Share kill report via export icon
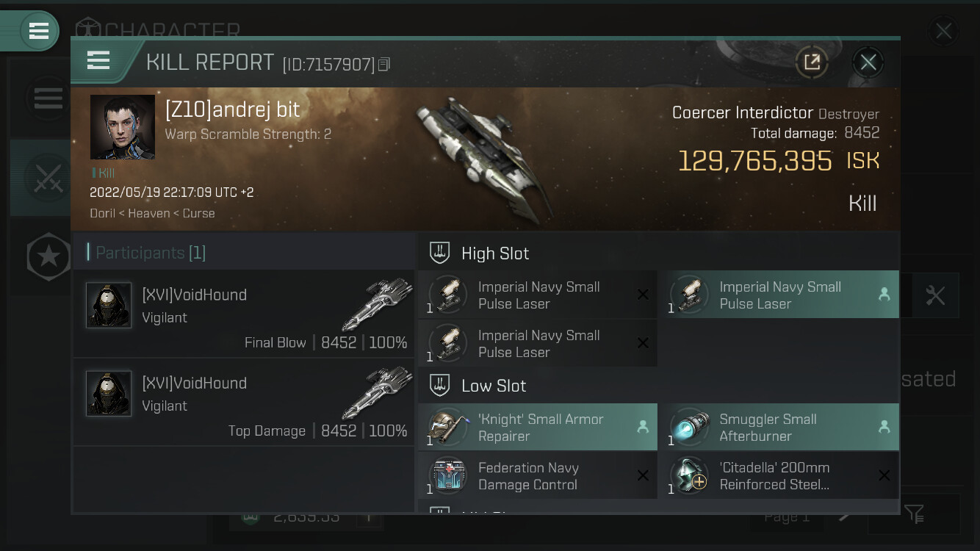 (812, 62)
